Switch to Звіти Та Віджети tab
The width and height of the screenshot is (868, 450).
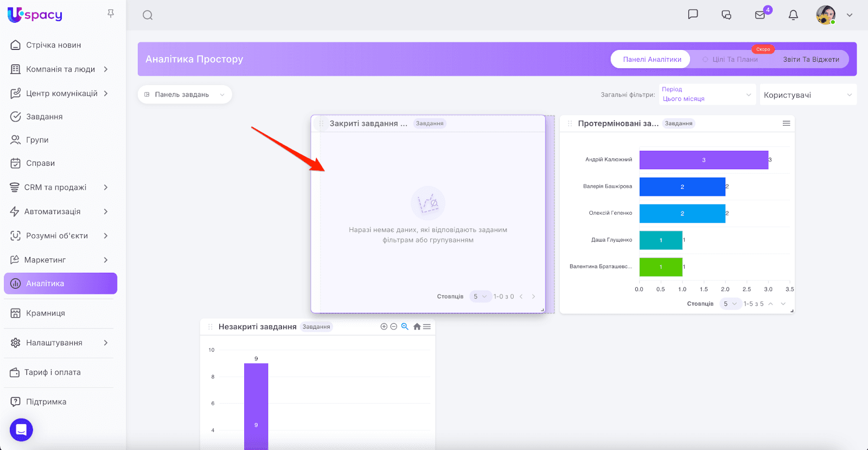click(811, 60)
